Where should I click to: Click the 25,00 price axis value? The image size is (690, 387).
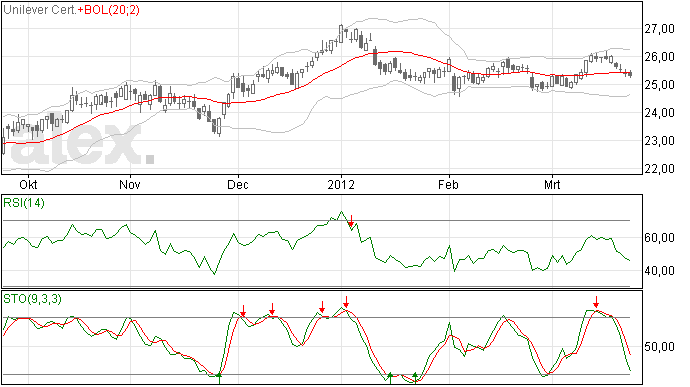[x=659, y=85]
